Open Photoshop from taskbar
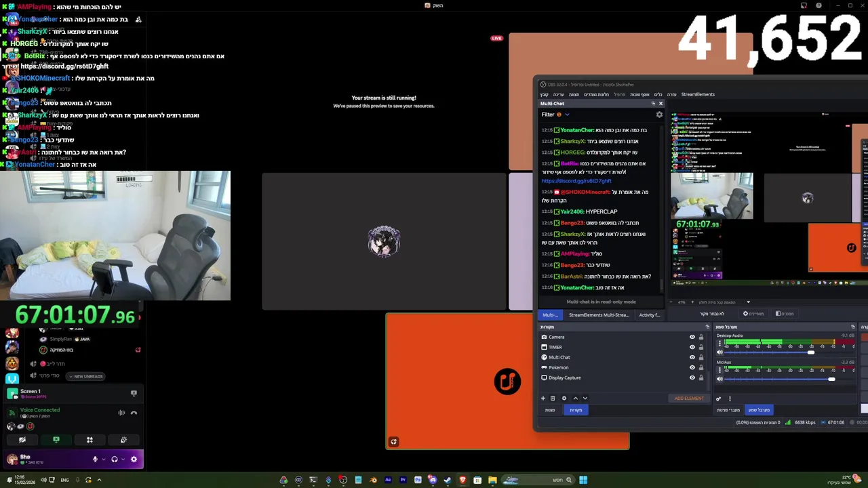The image size is (868, 488). [x=418, y=480]
